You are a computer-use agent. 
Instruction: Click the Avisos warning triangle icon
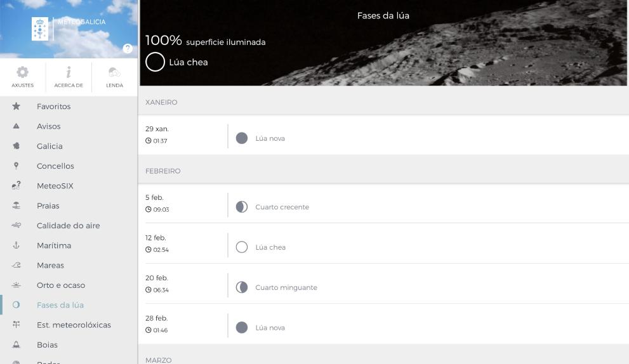[17, 126]
